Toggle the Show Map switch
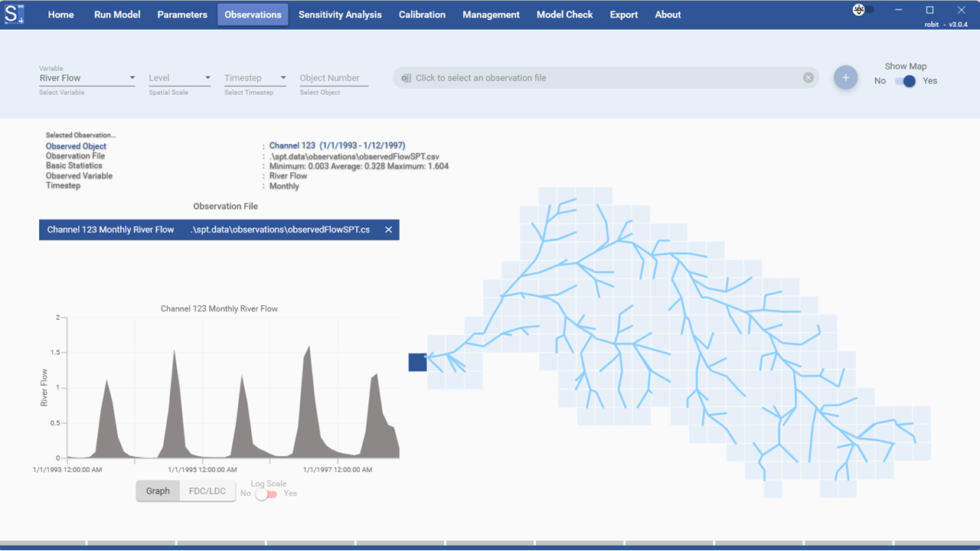This screenshot has height=551, width=980. pyautogui.click(x=905, y=81)
